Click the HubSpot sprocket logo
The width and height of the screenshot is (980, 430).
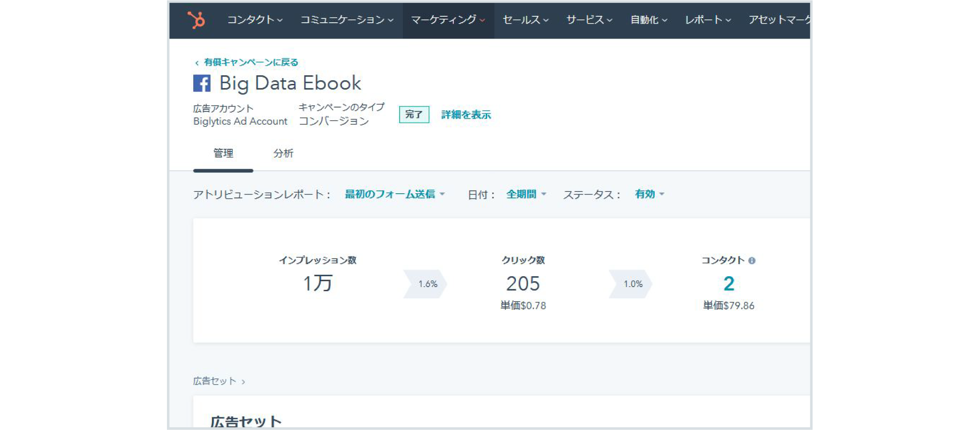pyautogui.click(x=196, y=20)
